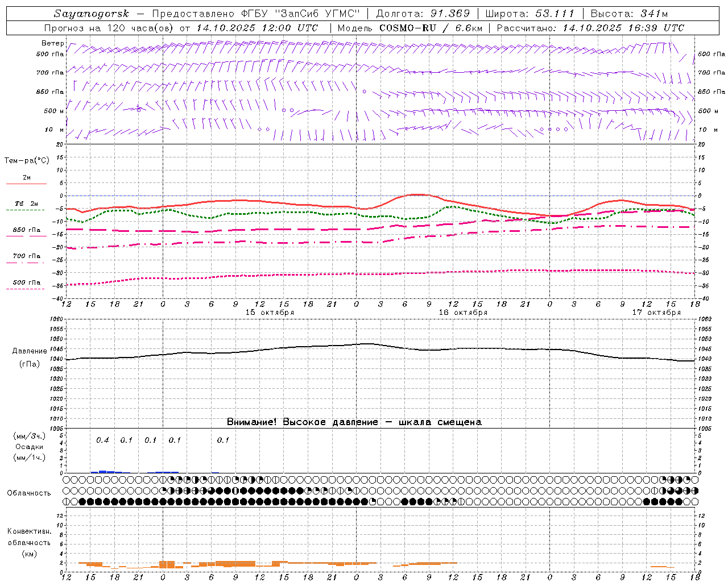728x582 pixels.
Task: Click the Высота: 341м value
Action: tap(629, 14)
